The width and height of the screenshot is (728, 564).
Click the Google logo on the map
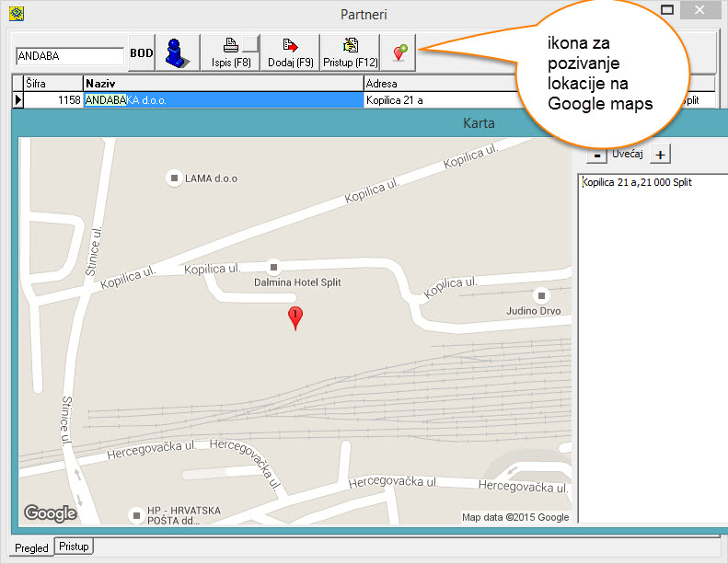(x=50, y=513)
